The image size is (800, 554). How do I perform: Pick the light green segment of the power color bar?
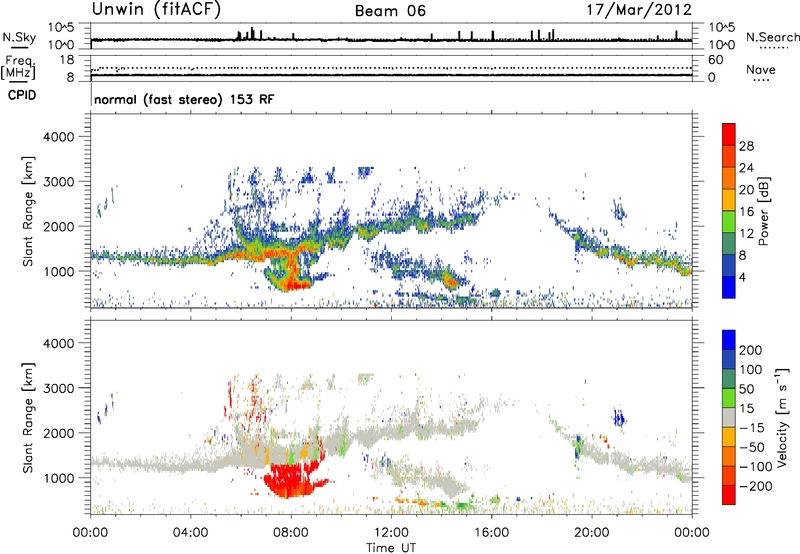[729, 222]
